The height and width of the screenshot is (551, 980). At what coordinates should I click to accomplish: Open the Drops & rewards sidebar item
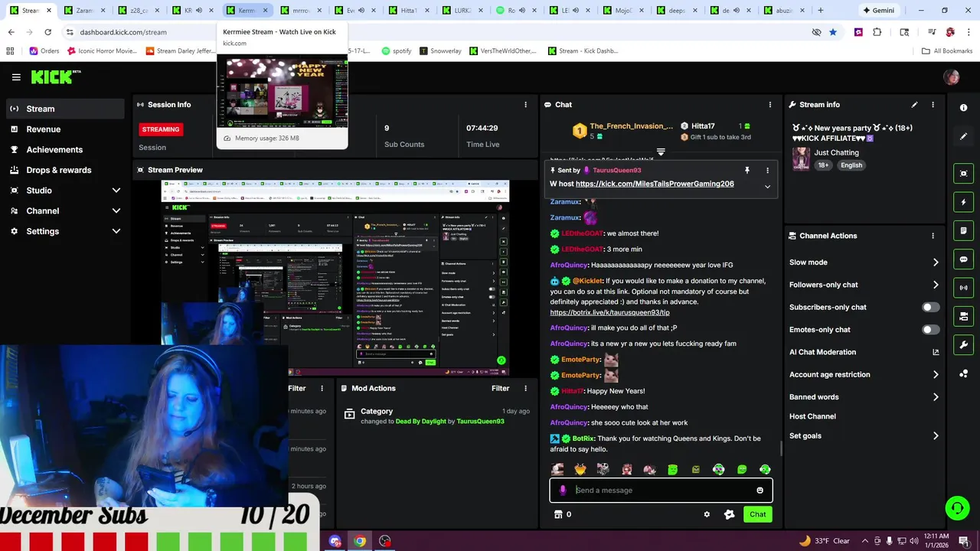tap(65, 170)
